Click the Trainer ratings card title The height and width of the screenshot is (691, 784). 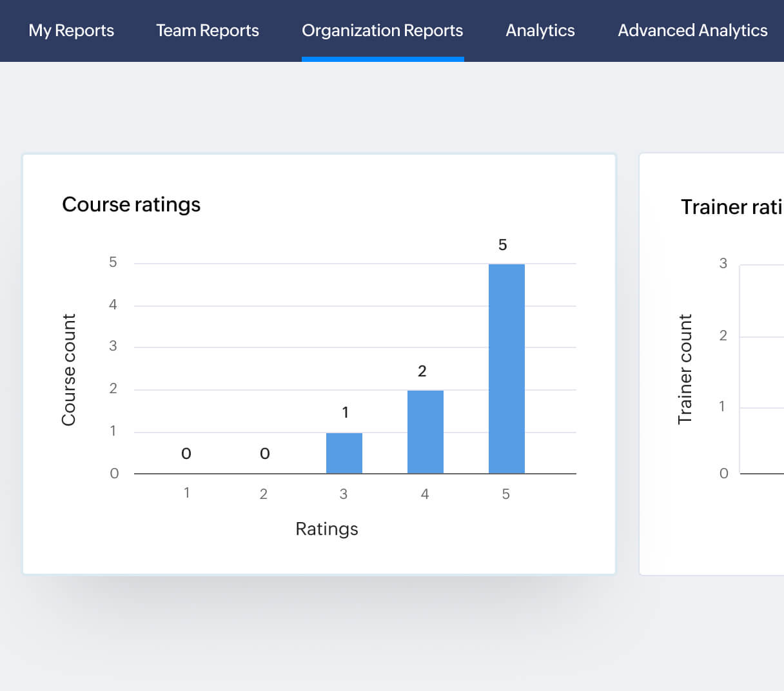tap(732, 207)
